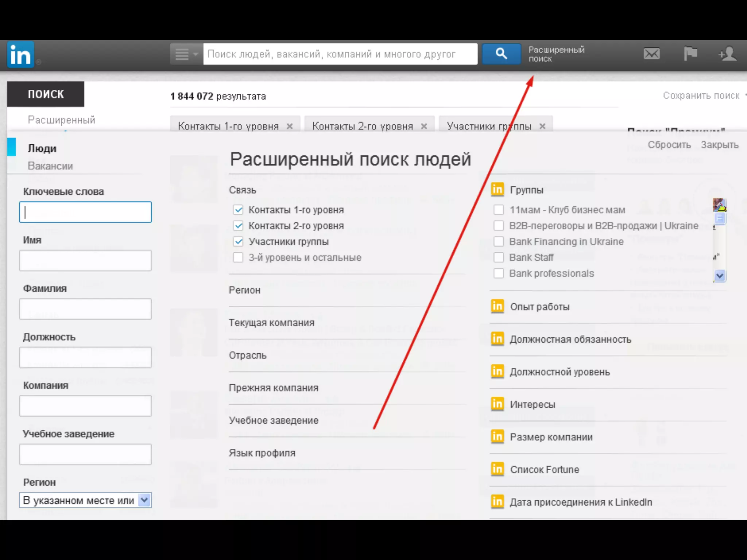Click the add connections person icon

pos(727,54)
